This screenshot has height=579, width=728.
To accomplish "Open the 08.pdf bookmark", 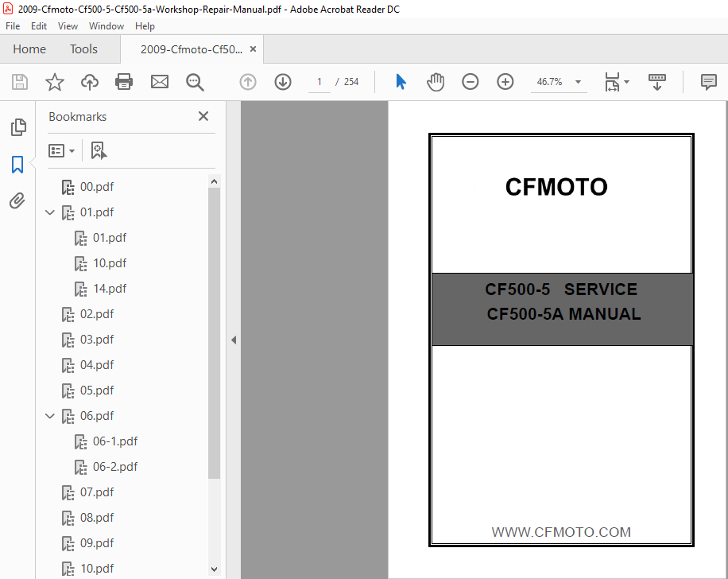I will [97, 518].
